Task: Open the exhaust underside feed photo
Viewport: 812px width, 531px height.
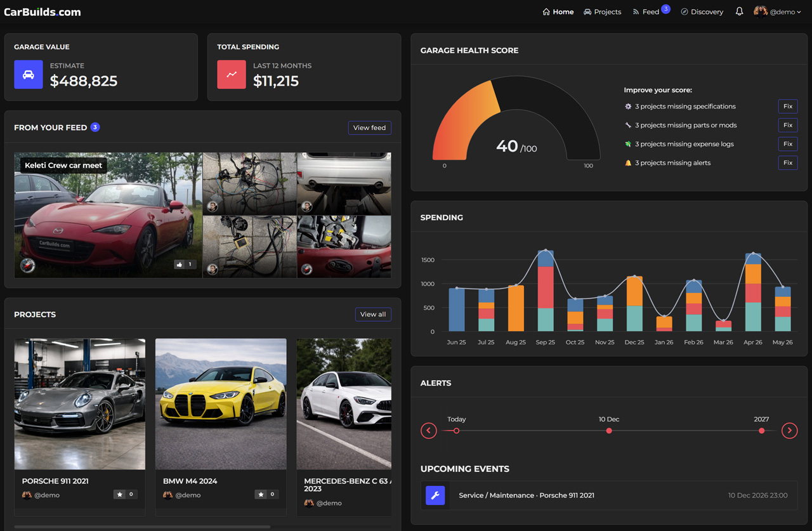Action: 344,183
